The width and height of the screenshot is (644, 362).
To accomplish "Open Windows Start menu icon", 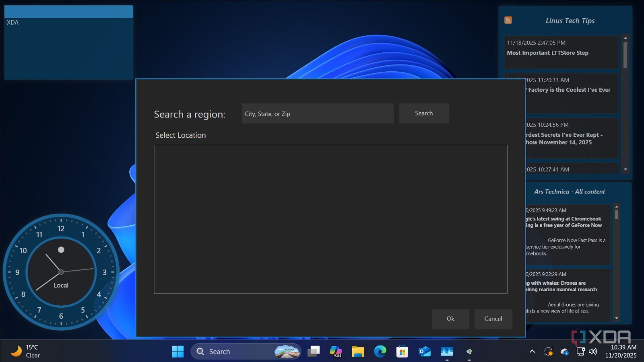I will click(x=178, y=352).
